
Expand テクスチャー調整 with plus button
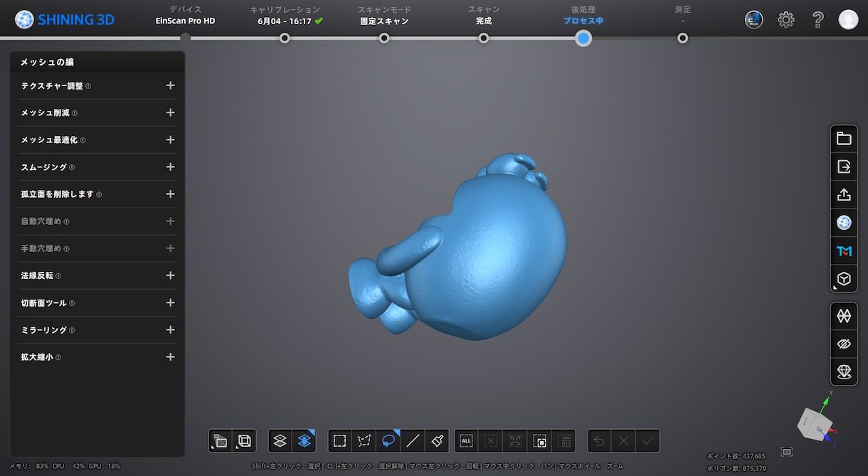[170, 85]
